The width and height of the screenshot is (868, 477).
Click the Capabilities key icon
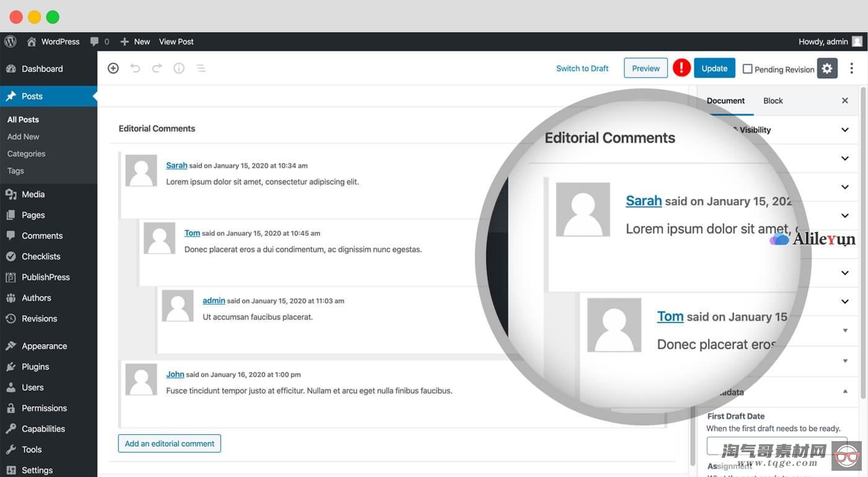click(11, 429)
